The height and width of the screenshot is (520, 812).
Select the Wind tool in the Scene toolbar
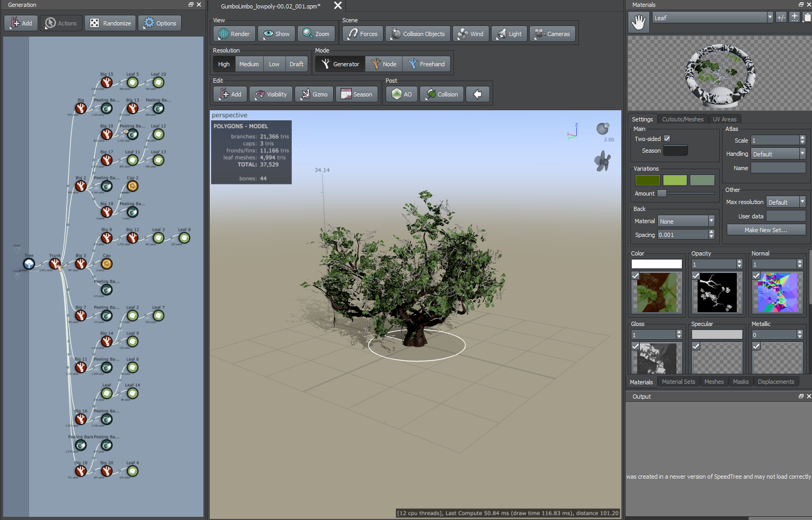470,33
